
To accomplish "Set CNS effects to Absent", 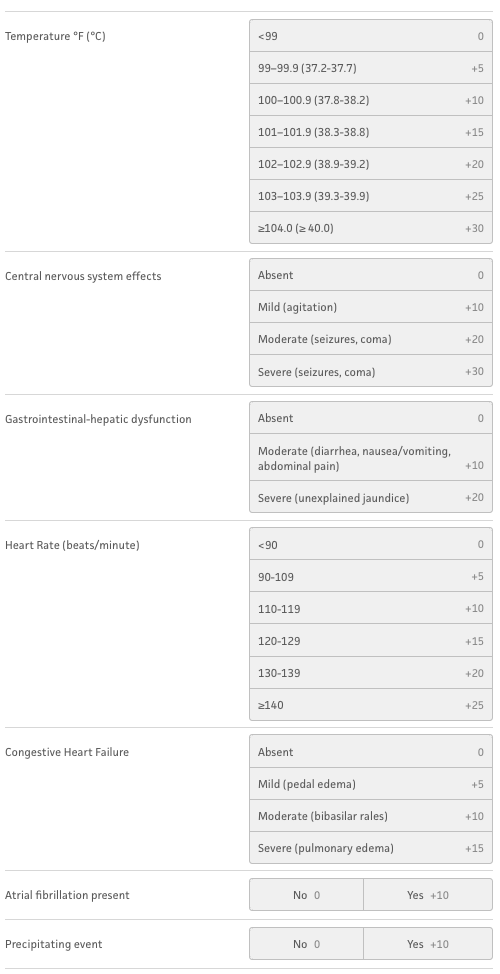I will pos(371,275).
